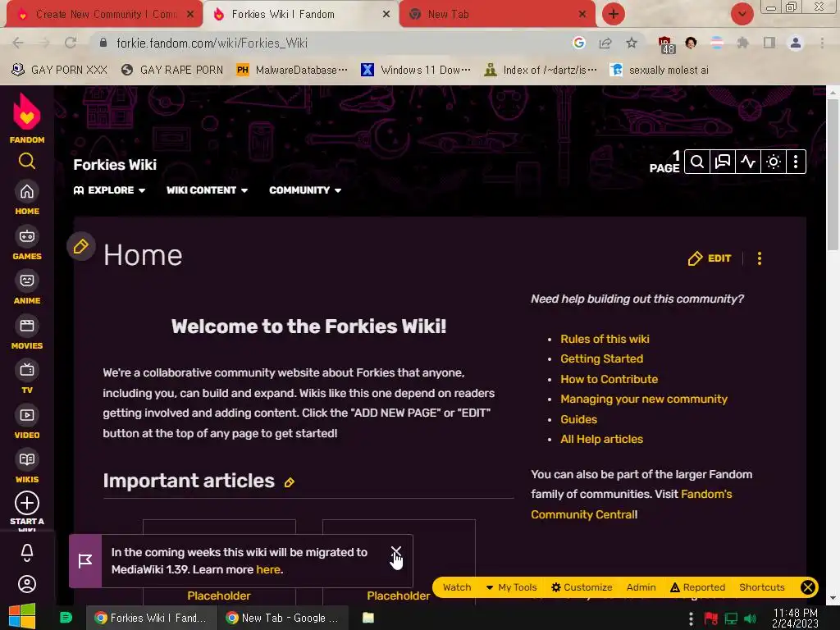
Task: Dismiss the MediaWiki migration notice
Action: pos(396,551)
